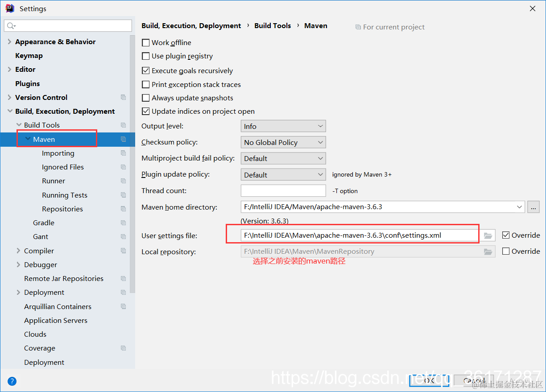Click the project-level icon beside Arquillian Containers
The width and height of the screenshot is (546, 392).
124,306
